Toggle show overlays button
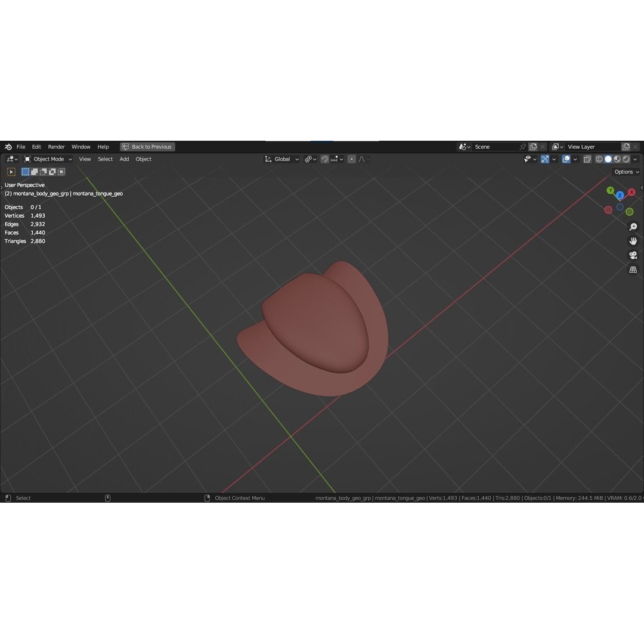Screen dimensions: 644x644 (x=566, y=159)
